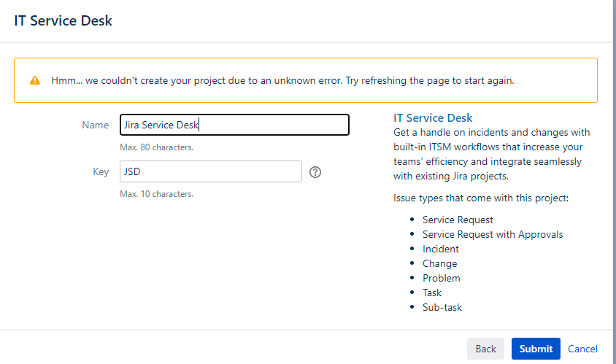The width and height of the screenshot is (616, 364).
Task: Click the 'Problem' list item
Action: pos(441,278)
